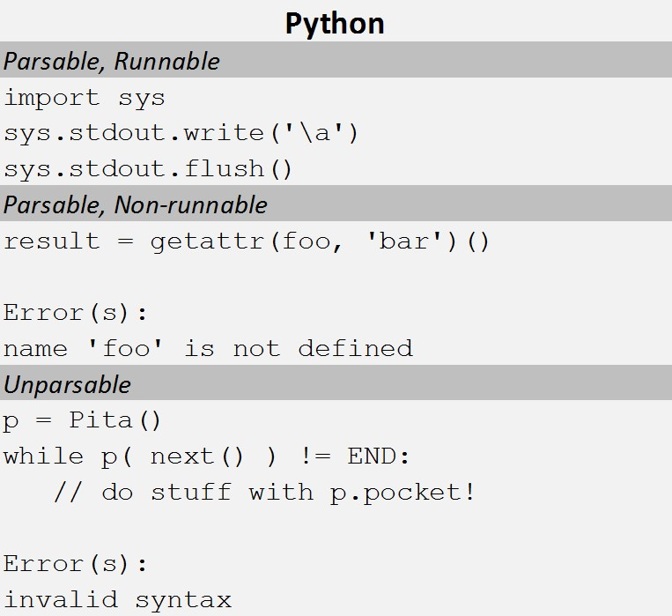
Task: Click the word 'Pita()' in code
Action: coord(115,420)
